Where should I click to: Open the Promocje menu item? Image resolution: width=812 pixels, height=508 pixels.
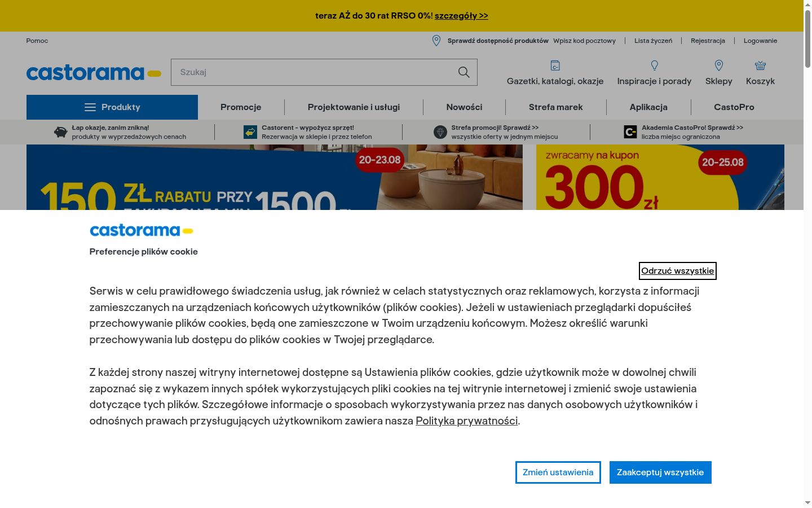coord(241,107)
